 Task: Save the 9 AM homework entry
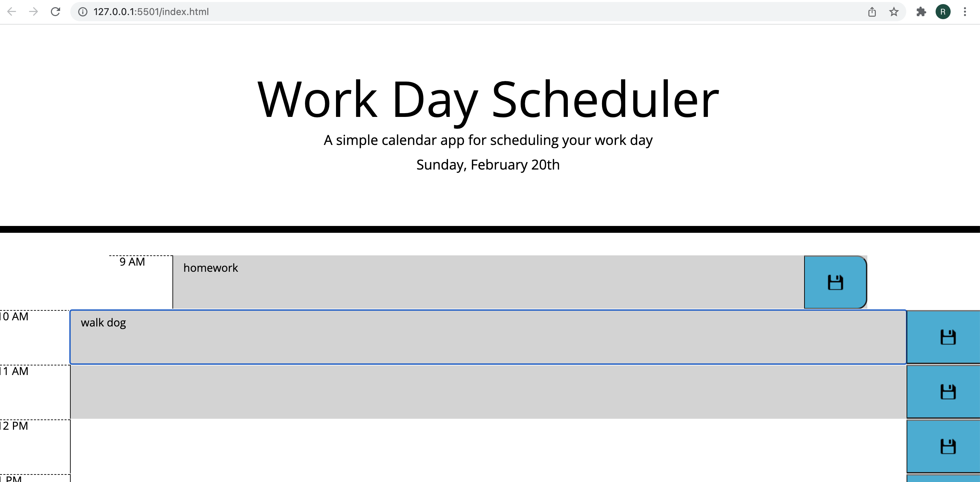coord(835,281)
